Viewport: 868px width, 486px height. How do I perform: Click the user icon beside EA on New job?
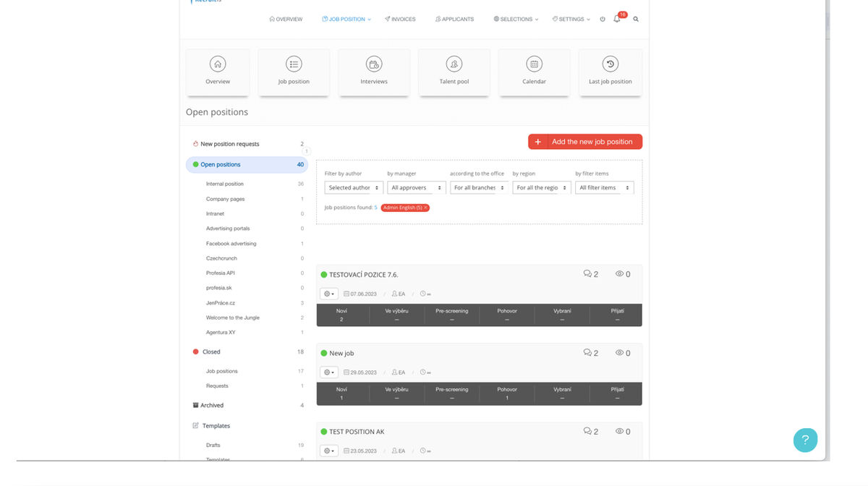(x=395, y=372)
